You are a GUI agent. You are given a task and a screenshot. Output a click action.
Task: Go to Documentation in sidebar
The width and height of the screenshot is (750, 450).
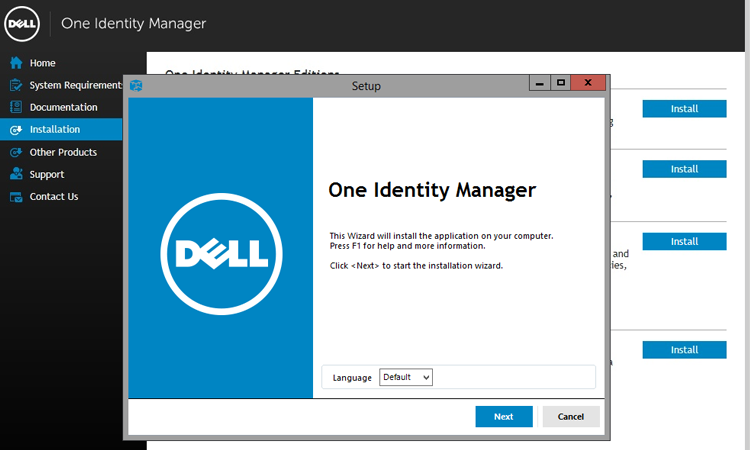click(x=63, y=107)
